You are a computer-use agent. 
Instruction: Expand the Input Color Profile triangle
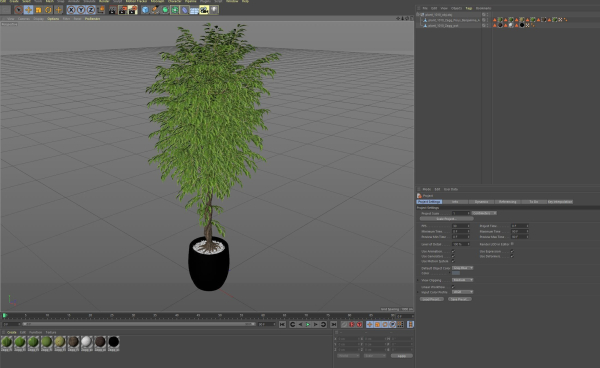pyautogui.click(x=418, y=292)
